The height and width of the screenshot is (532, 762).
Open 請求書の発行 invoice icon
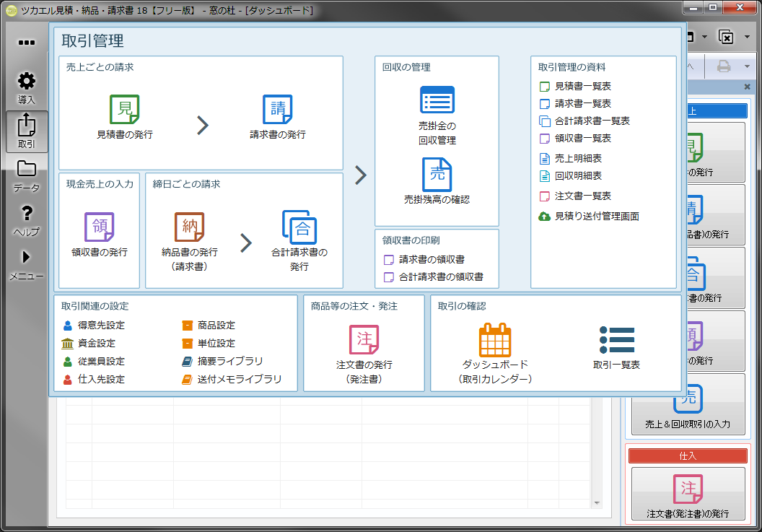tap(278, 110)
